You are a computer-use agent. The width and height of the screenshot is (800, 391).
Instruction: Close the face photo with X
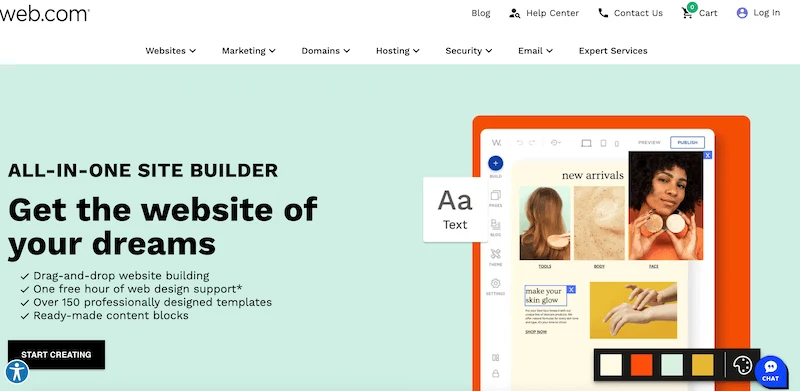tap(708, 155)
